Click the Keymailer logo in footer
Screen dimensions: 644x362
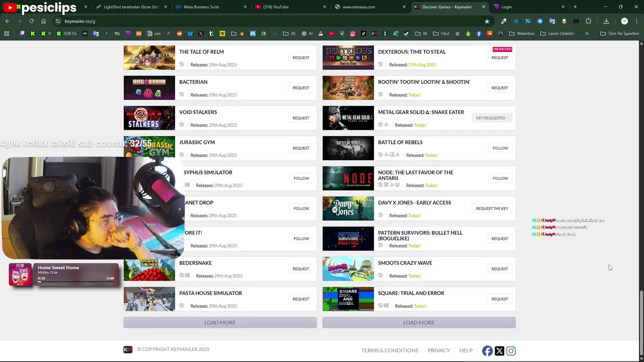tap(128, 349)
